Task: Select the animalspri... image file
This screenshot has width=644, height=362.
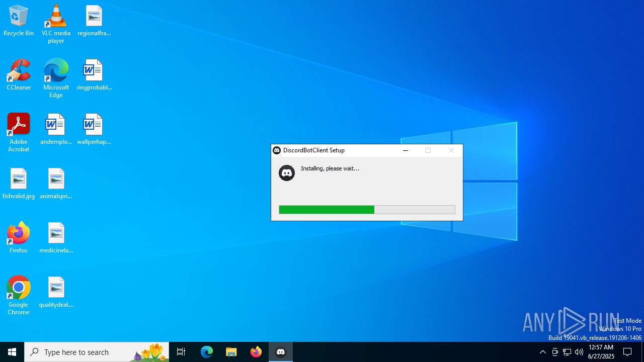Action: [x=56, y=184]
